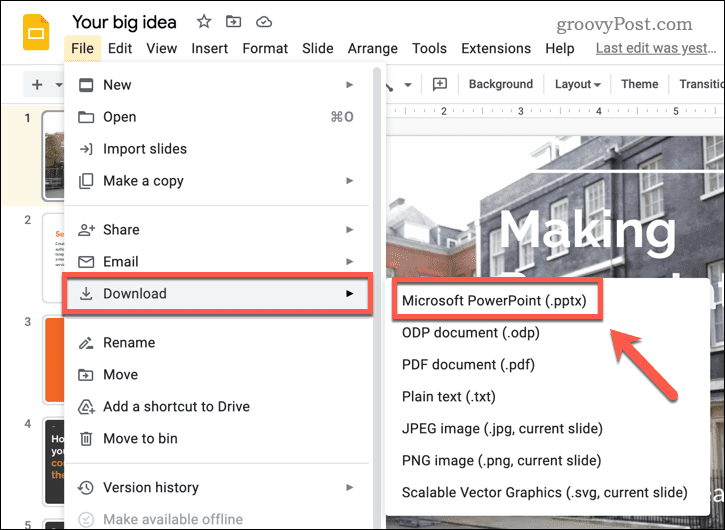Viewport: 725px width, 530px height.
Task: Click the Open folder icon in the menu
Action: [86, 117]
